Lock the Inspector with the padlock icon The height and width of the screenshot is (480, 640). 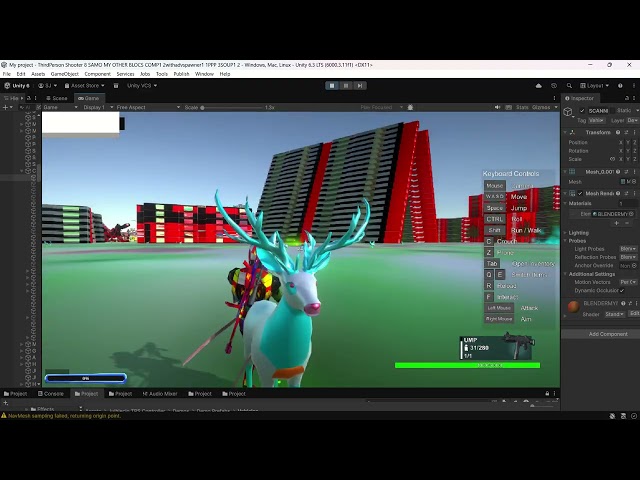(x=627, y=98)
